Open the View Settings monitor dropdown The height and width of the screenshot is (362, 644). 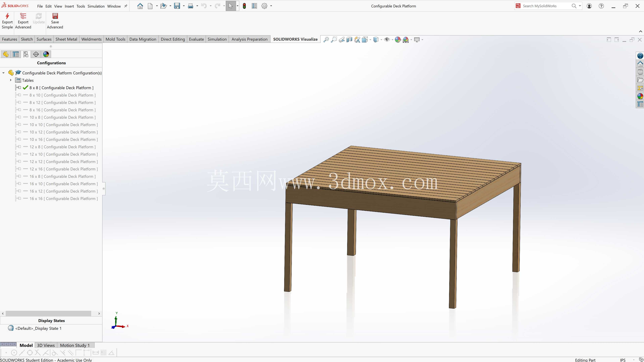pos(422,39)
